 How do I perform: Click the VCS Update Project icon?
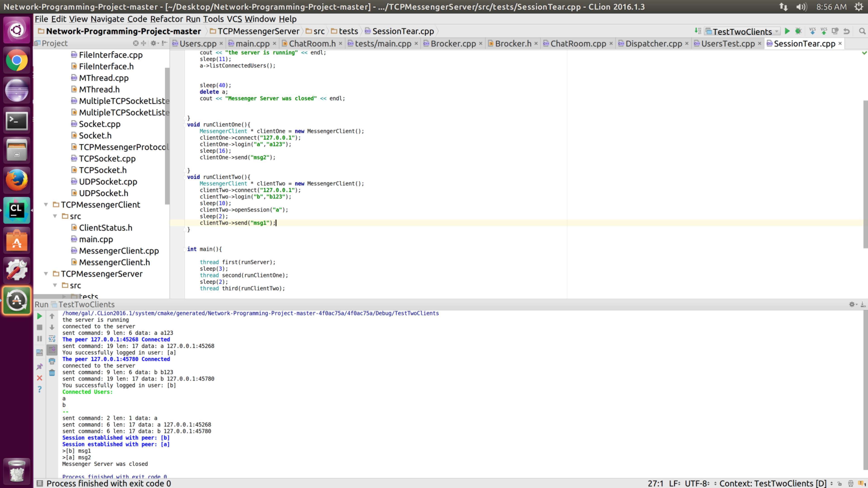tap(812, 31)
